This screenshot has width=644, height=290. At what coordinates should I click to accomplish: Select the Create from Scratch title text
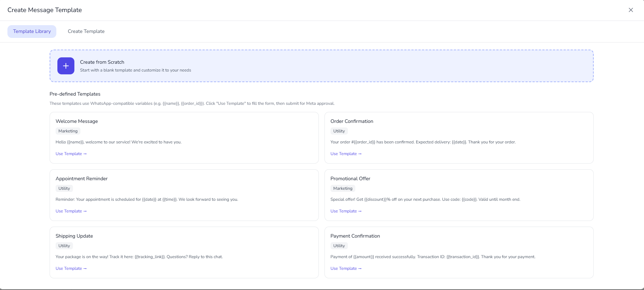(102, 62)
